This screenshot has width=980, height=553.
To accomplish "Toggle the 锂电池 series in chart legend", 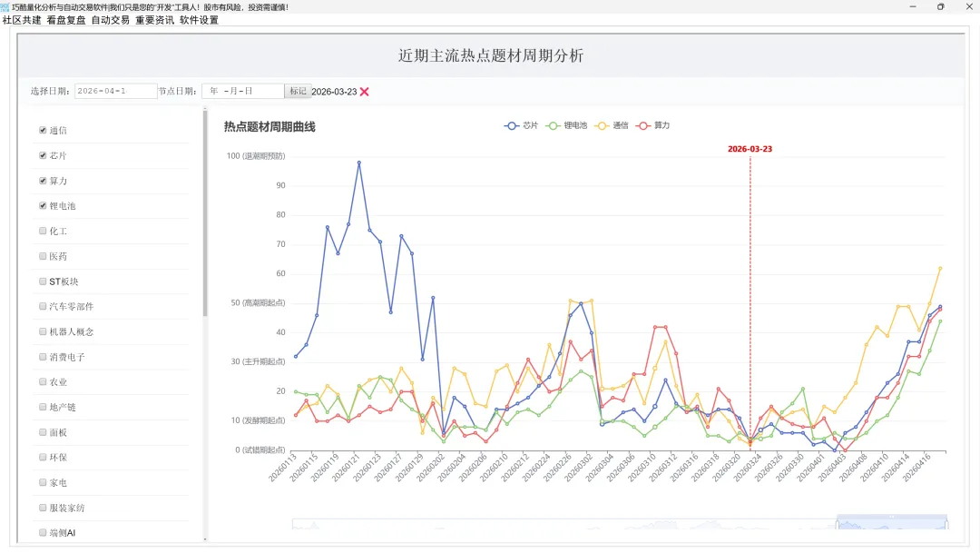I will pyautogui.click(x=566, y=125).
